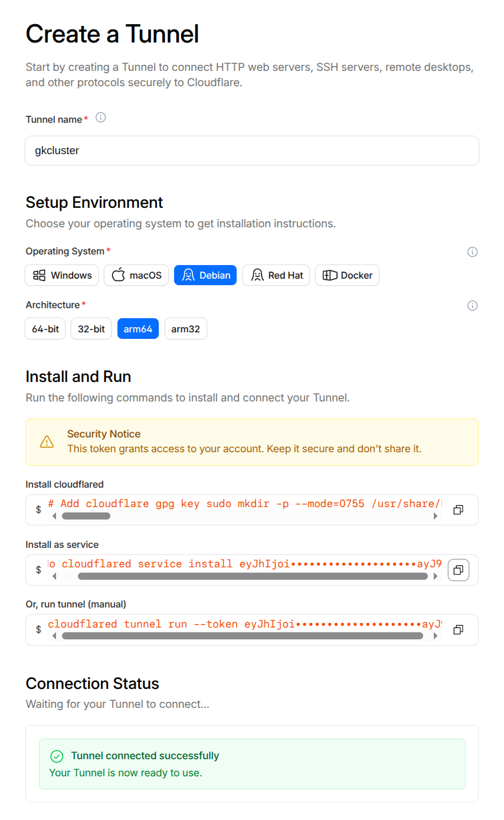Select arm32 architecture
504x820 pixels.
coord(185,329)
